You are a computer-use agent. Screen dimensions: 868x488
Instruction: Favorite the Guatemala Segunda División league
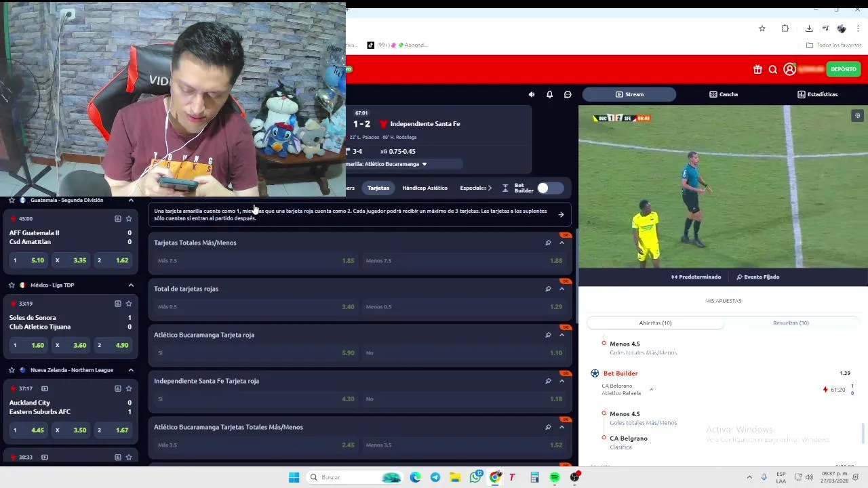(12, 200)
